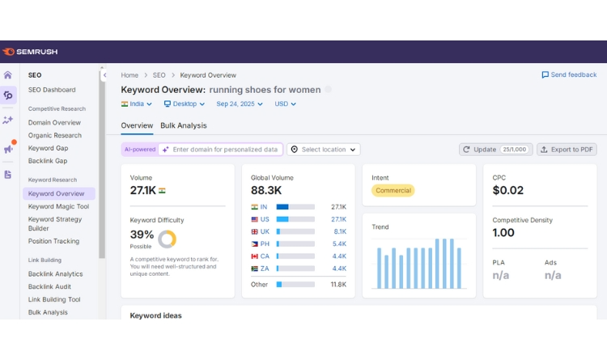The height and width of the screenshot is (364, 607).
Task: Switch to the Bulk Analysis tab
Action: click(x=183, y=125)
